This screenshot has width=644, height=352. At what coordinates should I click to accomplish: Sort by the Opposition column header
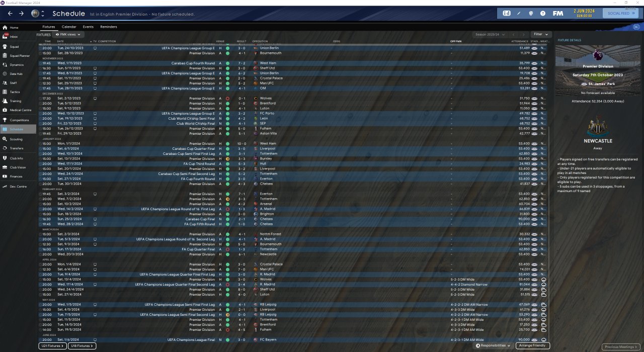[x=260, y=41]
